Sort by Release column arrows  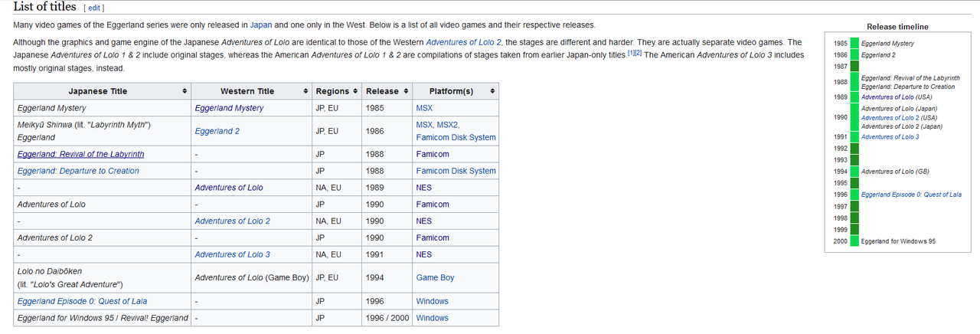point(405,91)
